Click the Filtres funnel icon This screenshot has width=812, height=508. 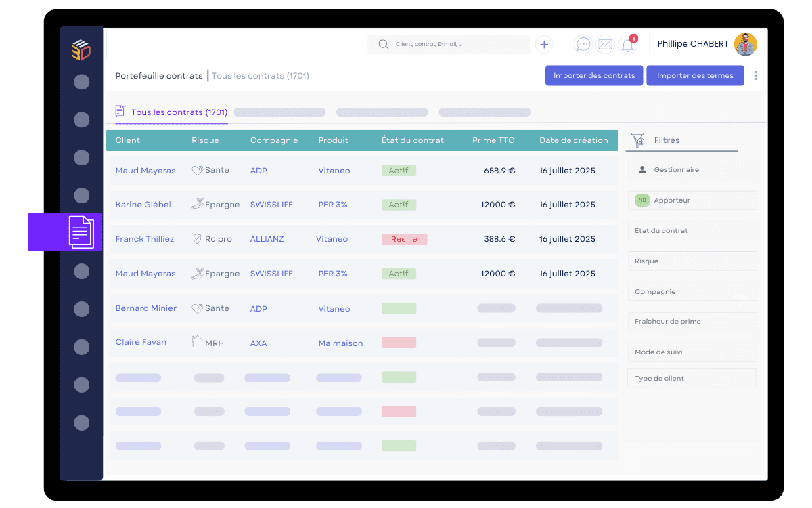click(x=637, y=140)
